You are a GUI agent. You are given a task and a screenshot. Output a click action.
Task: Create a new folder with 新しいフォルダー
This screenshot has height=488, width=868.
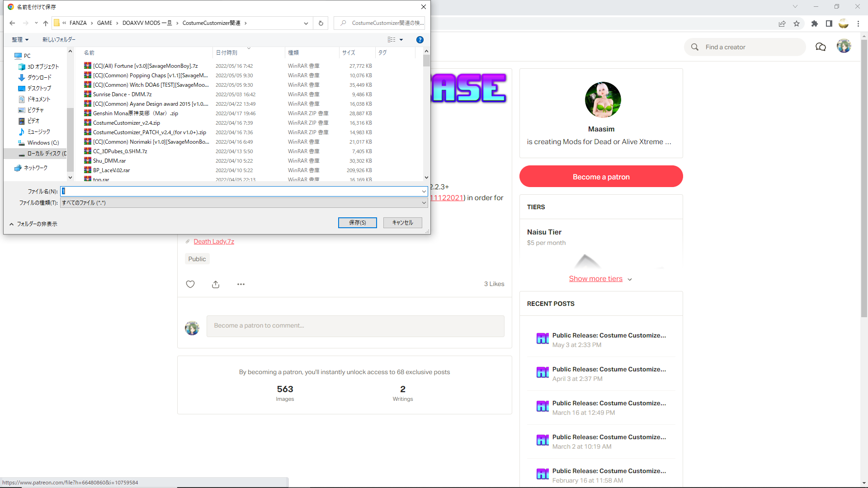point(59,40)
